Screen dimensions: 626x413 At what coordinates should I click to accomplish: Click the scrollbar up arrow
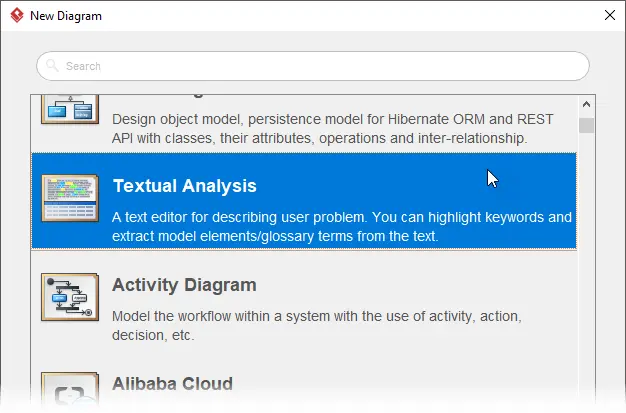coord(586,104)
